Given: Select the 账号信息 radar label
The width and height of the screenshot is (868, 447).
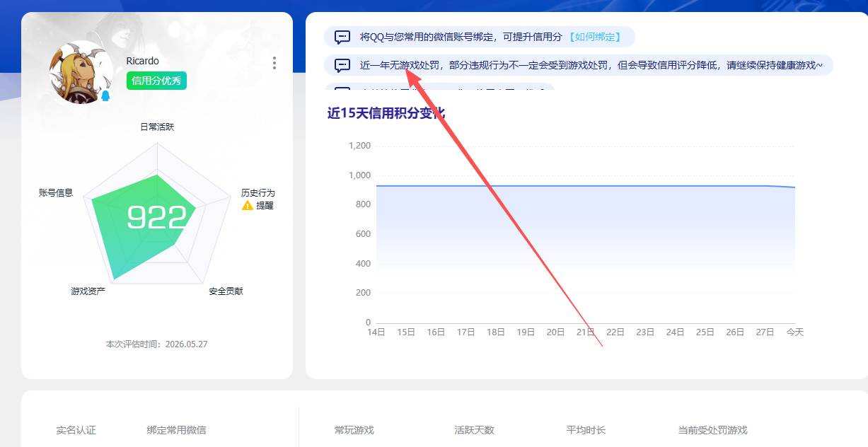Looking at the screenshot, I should 56,192.
